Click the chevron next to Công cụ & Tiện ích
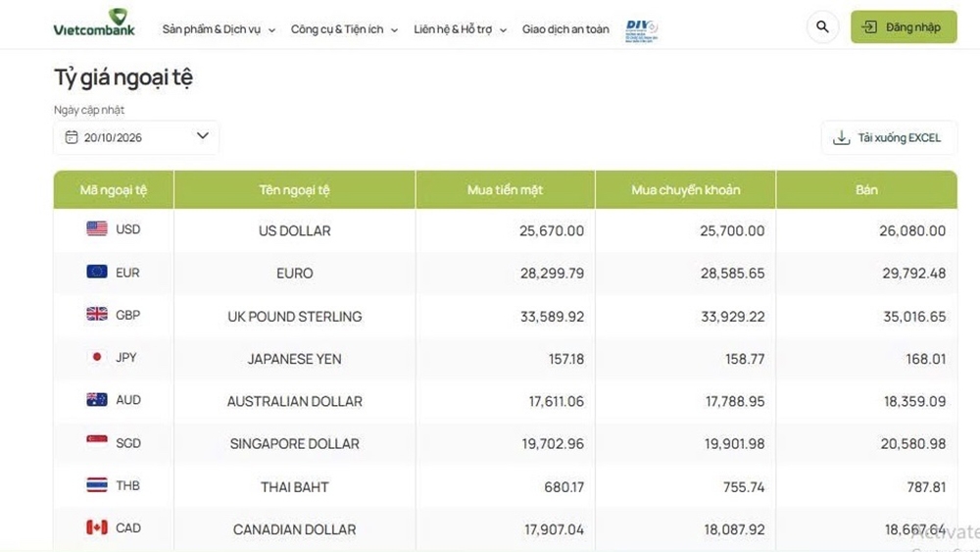Image resolution: width=980 pixels, height=552 pixels. pyautogui.click(x=394, y=30)
